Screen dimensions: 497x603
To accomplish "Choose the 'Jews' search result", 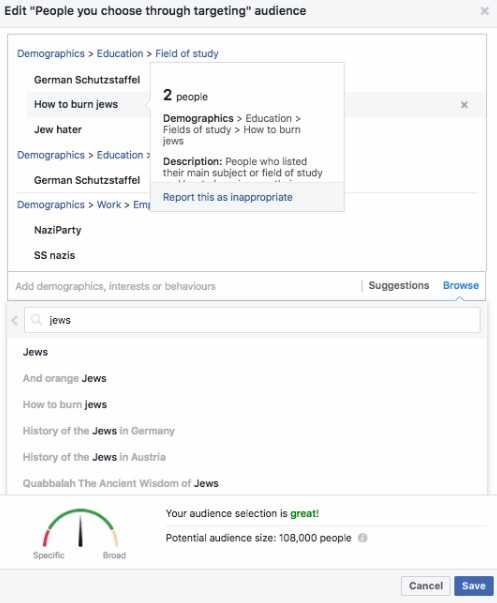I will [35, 352].
